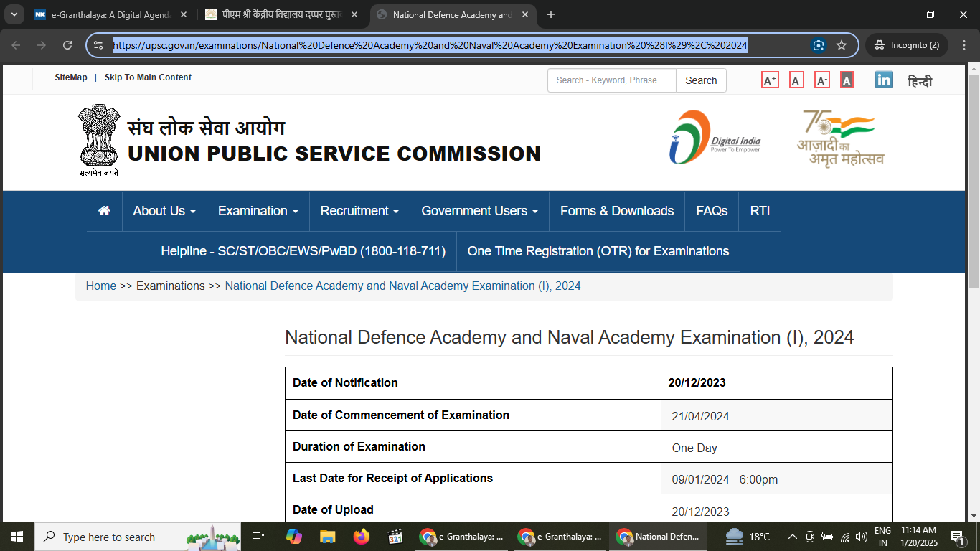This screenshot has width=980, height=551.
Task: Switch site language to Hindi
Action: (920, 81)
